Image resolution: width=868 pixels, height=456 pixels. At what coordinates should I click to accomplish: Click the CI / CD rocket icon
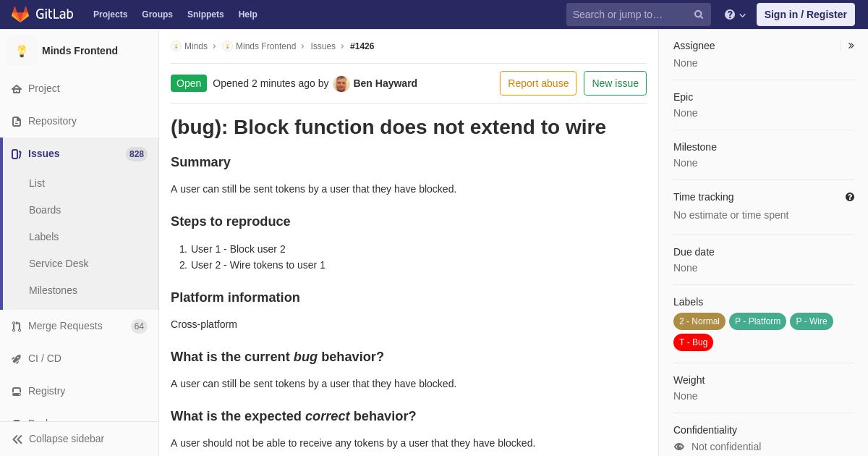coord(17,359)
